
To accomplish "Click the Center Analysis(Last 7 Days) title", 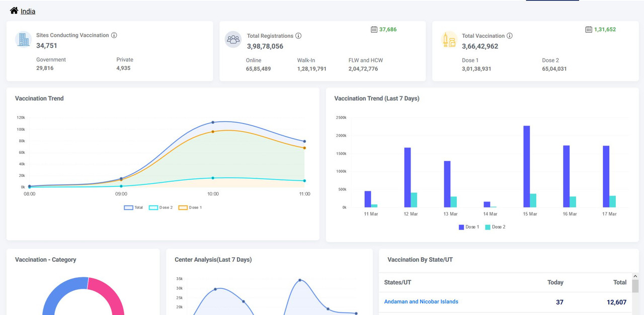I will [213, 260].
